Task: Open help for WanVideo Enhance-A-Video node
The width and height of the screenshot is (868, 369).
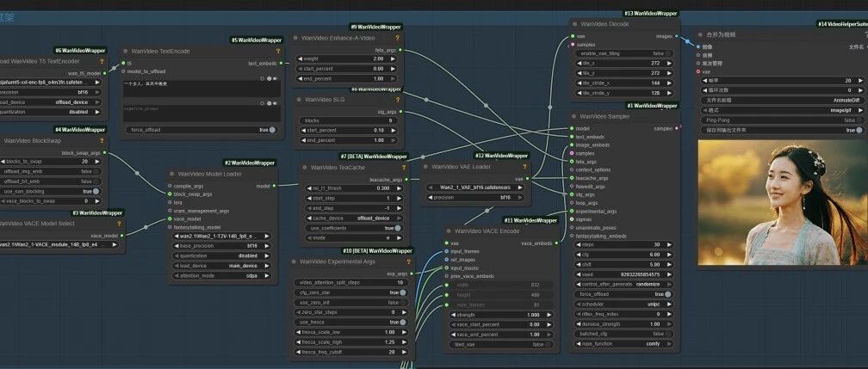Action: coord(397,38)
